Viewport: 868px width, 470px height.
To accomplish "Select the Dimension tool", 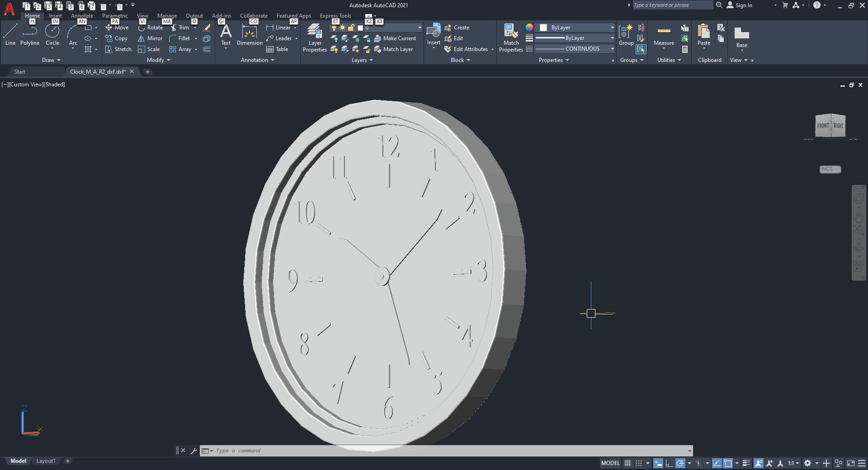I will pyautogui.click(x=250, y=35).
